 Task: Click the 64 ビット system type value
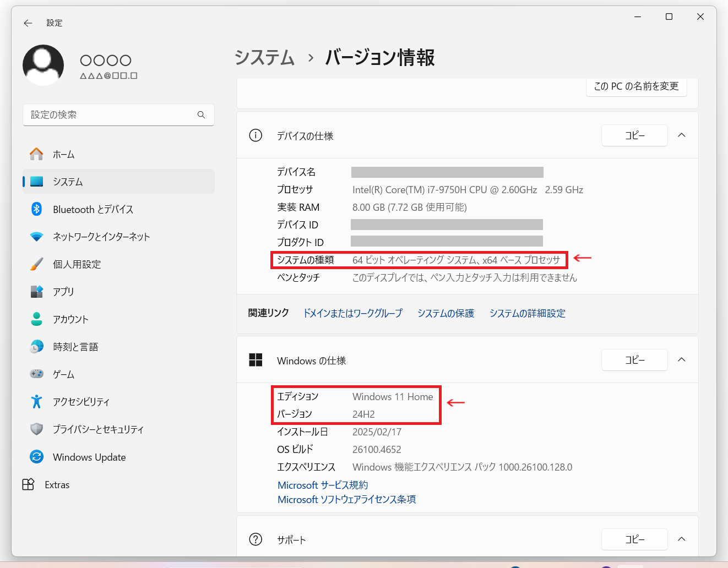[456, 260]
